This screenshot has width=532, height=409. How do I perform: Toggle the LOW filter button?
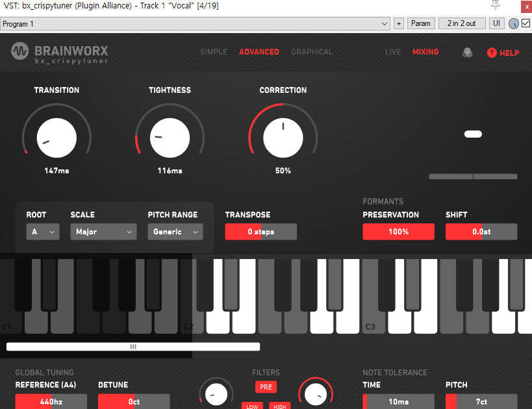(x=252, y=406)
